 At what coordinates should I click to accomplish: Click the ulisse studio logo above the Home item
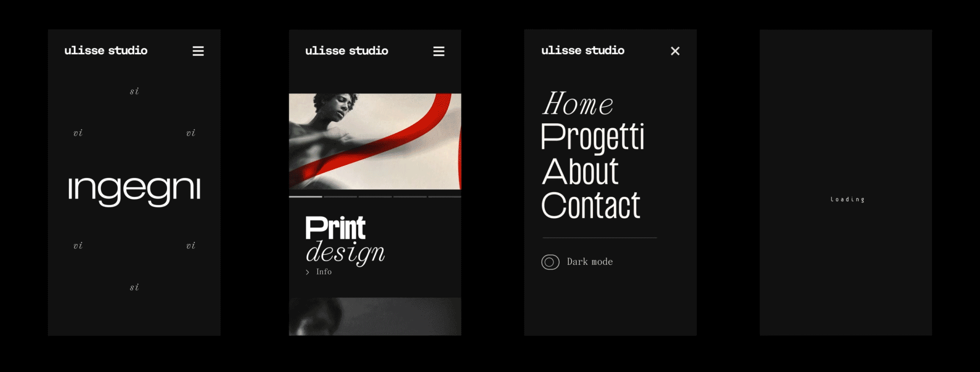click(583, 50)
